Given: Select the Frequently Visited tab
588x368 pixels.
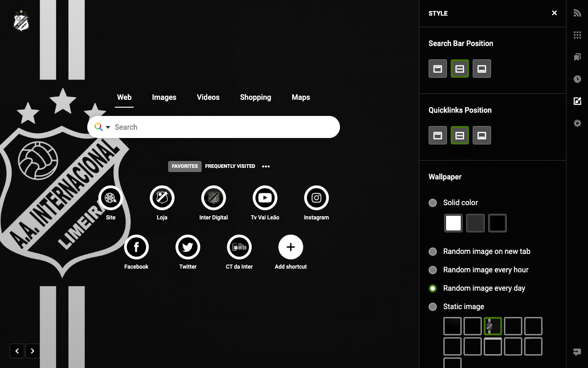Looking at the screenshot, I should [230, 167].
